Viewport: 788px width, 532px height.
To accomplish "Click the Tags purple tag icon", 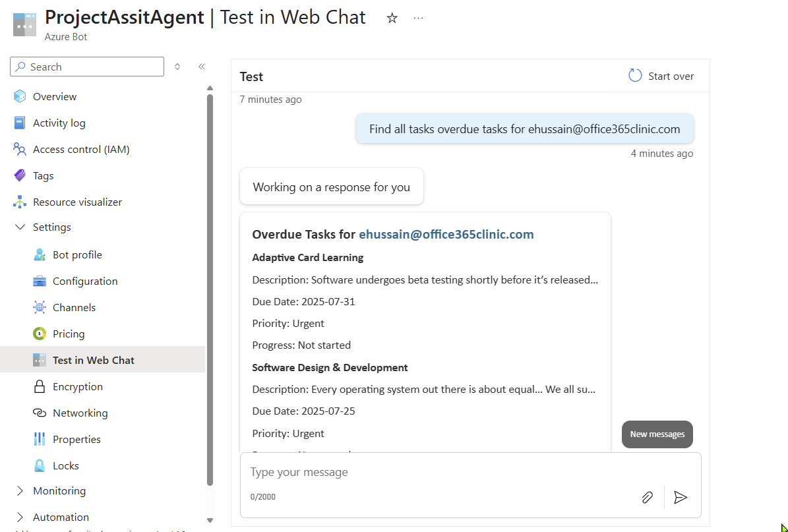I will tap(20, 175).
